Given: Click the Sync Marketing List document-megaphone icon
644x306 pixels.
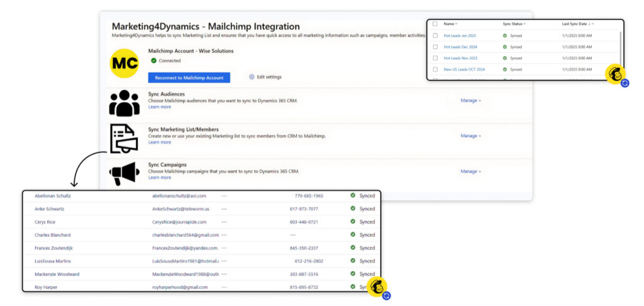Looking at the screenshot, I should pyautogui.click(x=125, y=139).
